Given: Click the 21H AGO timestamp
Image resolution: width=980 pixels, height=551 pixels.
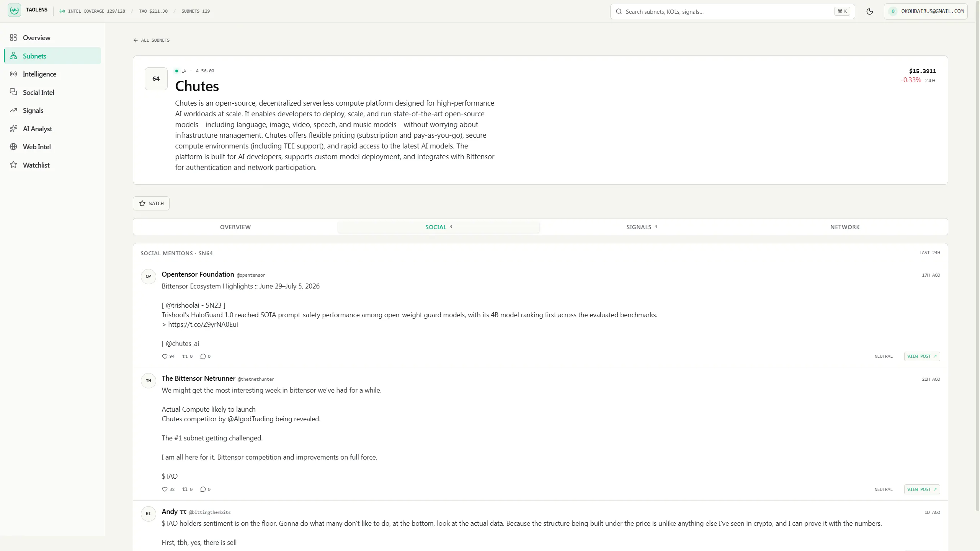Looking at the screenshot, I should tap(931, 379).
